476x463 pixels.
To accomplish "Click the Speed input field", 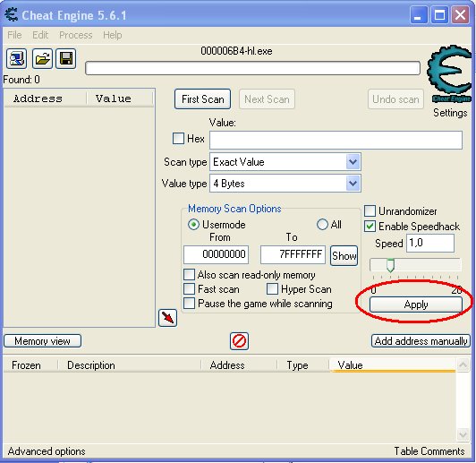I will tap(430, 243).
